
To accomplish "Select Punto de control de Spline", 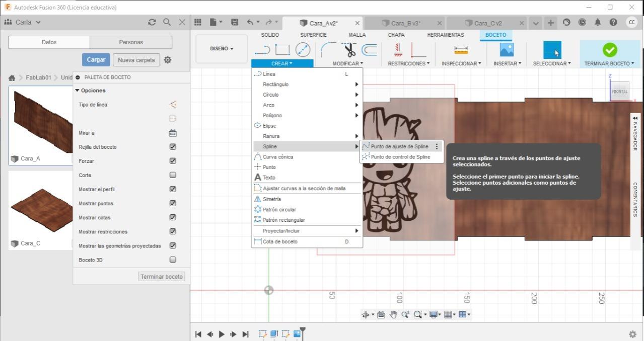I will tap(401, 157).
